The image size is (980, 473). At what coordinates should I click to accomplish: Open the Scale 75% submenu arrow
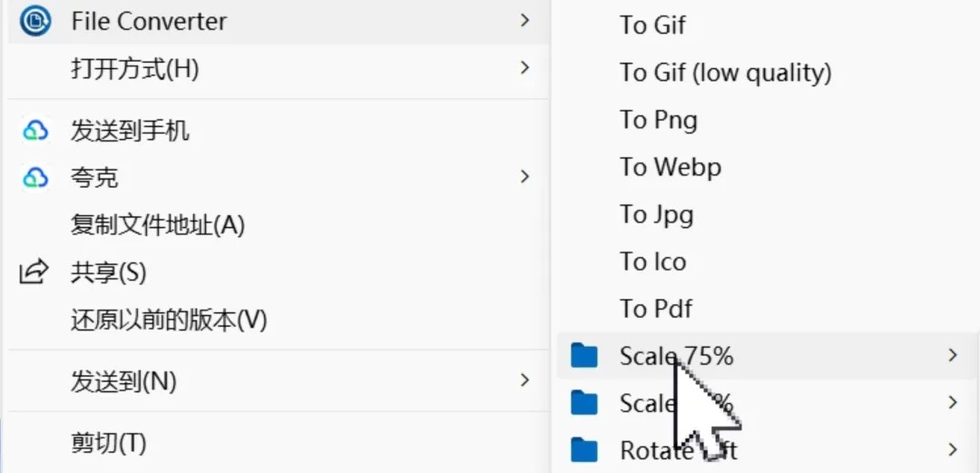pos(953,355)
